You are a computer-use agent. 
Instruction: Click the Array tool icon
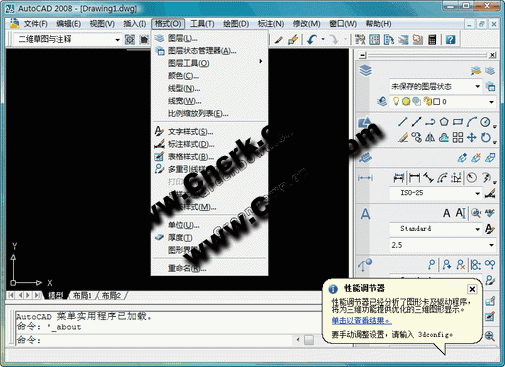click(x=458, y=137)
